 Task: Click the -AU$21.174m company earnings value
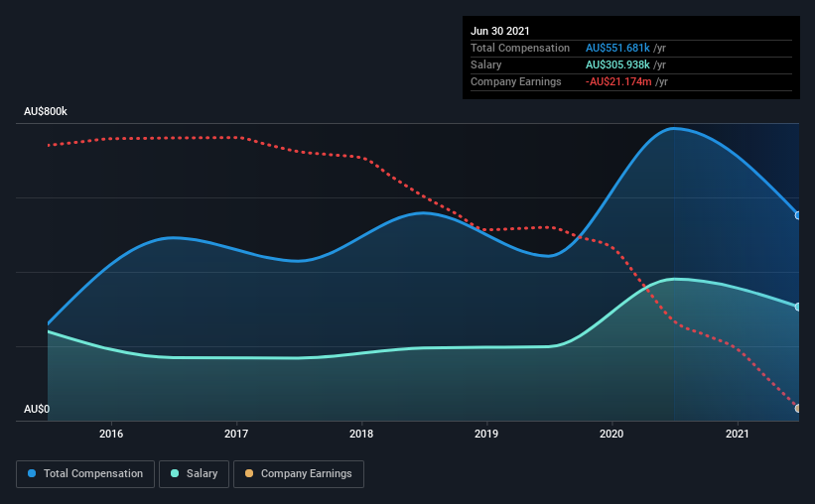tap(618, 81)
